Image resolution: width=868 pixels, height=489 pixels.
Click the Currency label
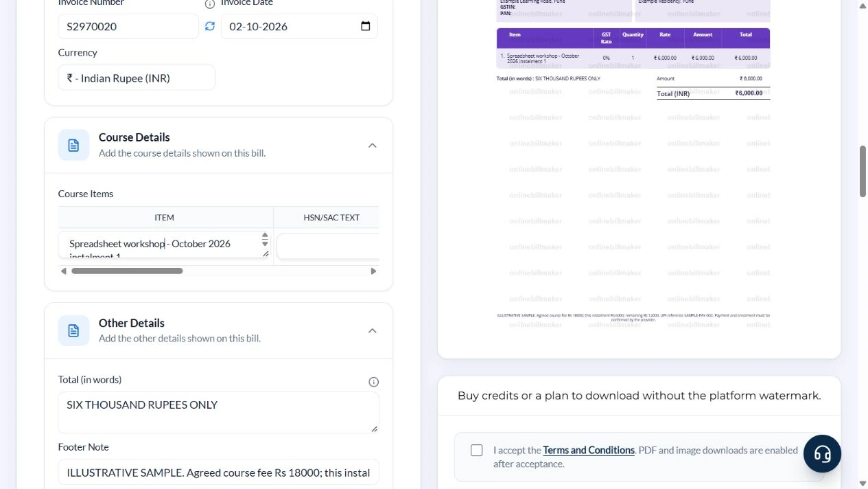click(x=78, y=52)
